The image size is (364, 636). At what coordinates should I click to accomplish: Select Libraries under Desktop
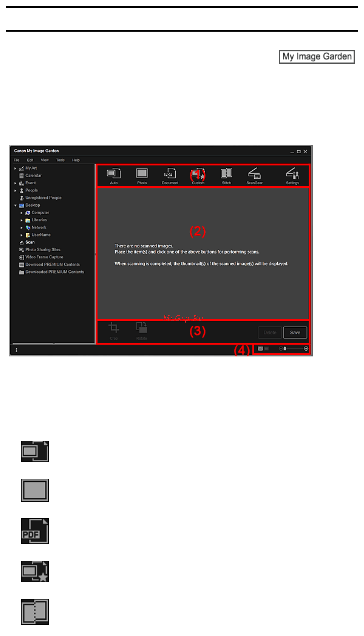(x=36, y=220)
